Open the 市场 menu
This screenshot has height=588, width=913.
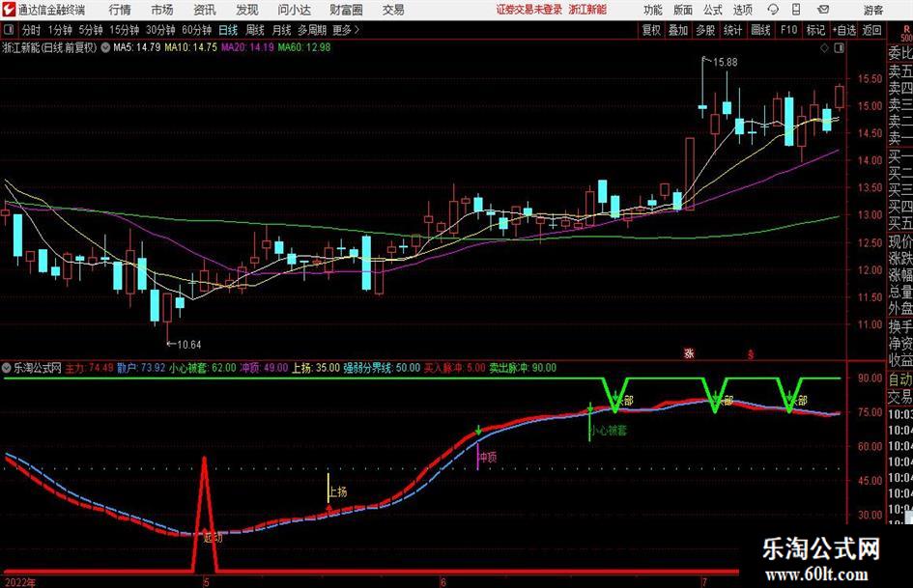(162, 10)
